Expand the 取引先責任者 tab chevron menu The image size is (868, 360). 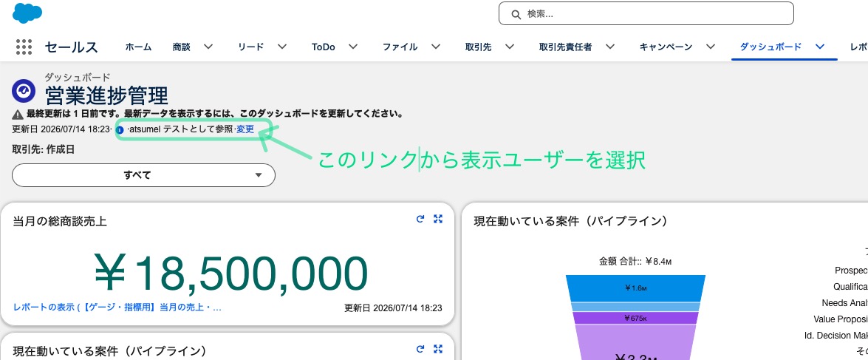609,47
